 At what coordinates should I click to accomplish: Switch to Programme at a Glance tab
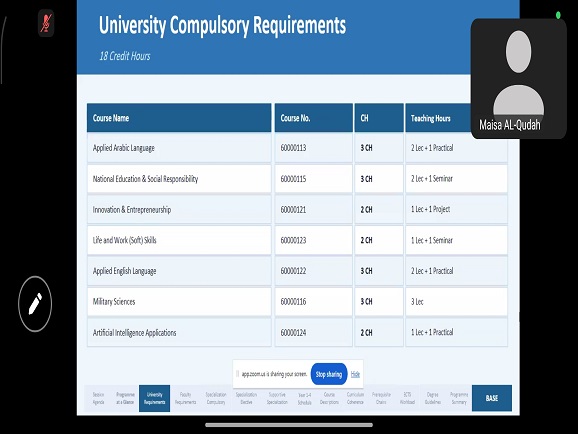[x=125, y=398]
